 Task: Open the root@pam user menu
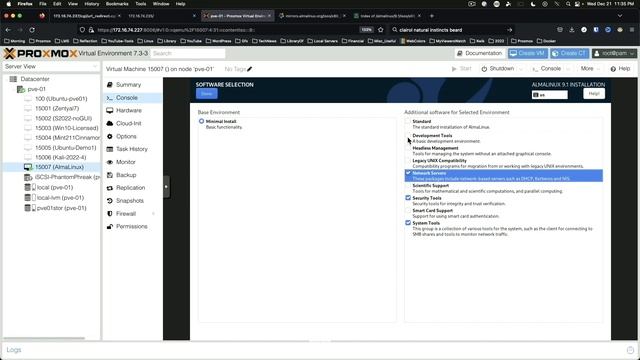point(614,53)
